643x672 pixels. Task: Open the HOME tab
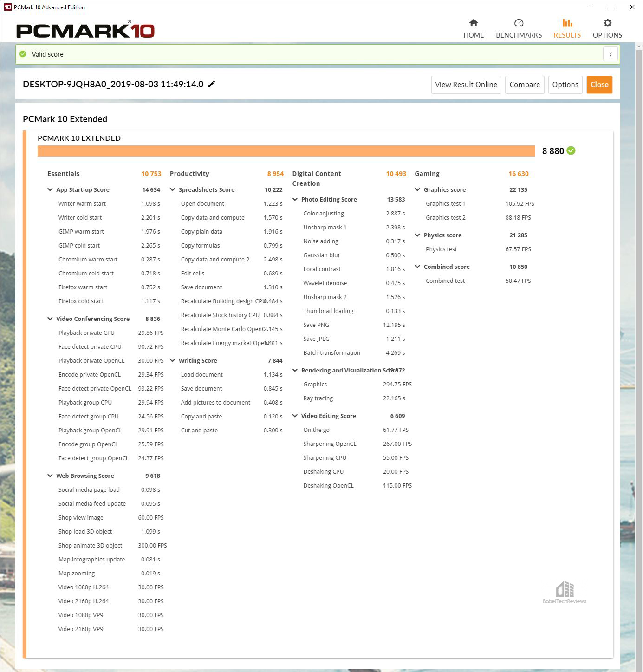tap(474, 29)
